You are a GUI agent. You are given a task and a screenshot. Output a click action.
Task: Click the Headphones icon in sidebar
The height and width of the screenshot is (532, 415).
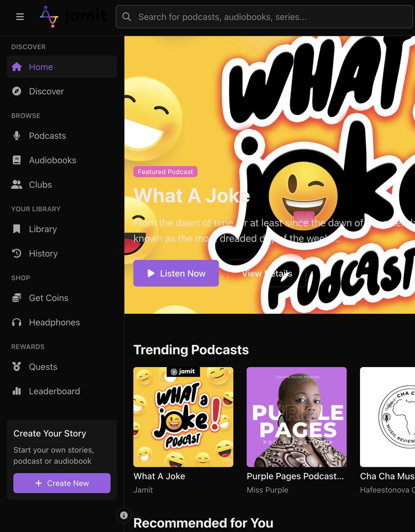(17, 322)
